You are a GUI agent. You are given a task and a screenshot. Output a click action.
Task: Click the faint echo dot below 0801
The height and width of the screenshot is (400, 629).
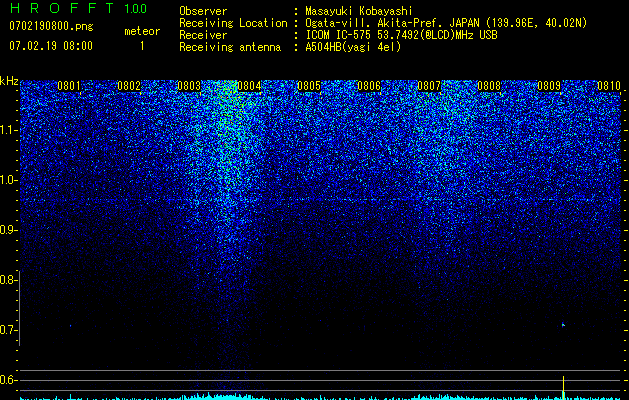click(x=70, y=325)
